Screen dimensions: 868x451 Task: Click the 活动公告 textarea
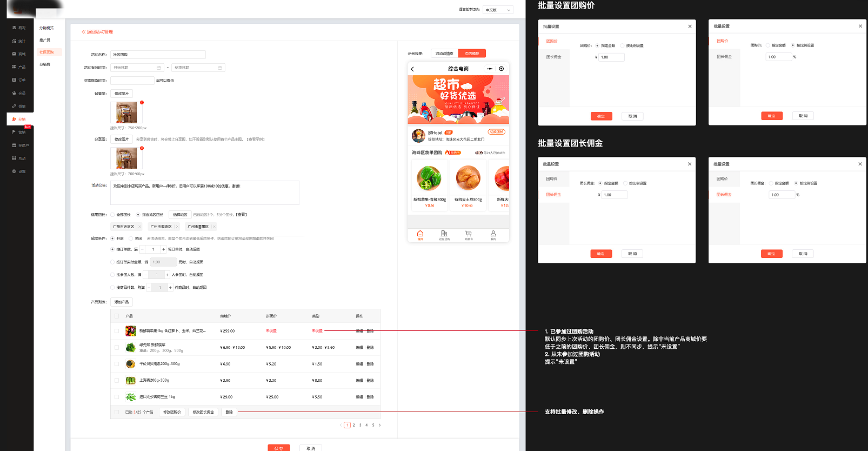coord(205,193)
